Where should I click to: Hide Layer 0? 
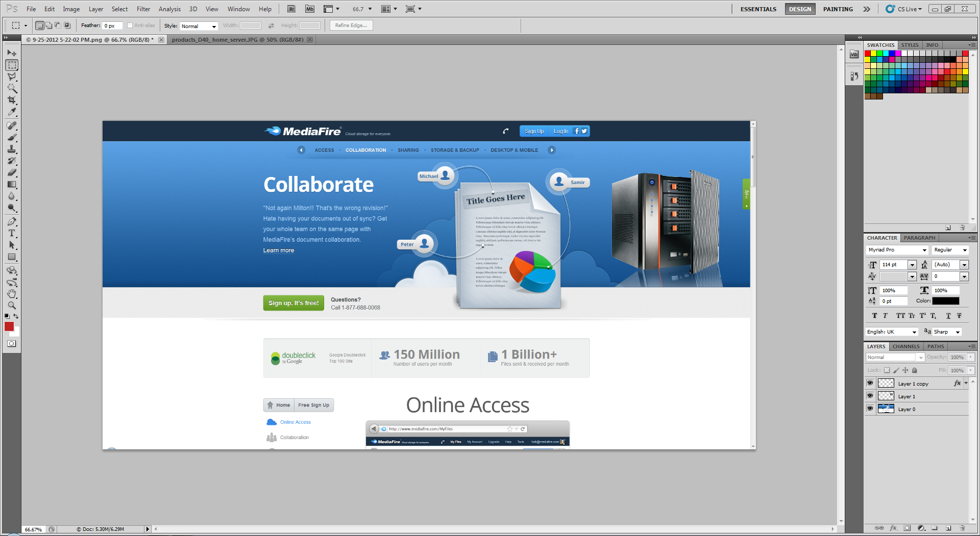pos(870,409)
